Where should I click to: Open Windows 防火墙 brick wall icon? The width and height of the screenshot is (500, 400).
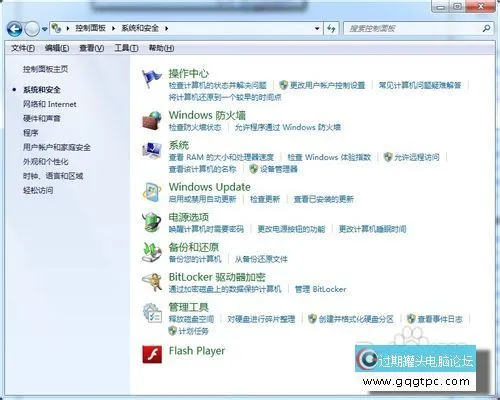pos(152,120)
